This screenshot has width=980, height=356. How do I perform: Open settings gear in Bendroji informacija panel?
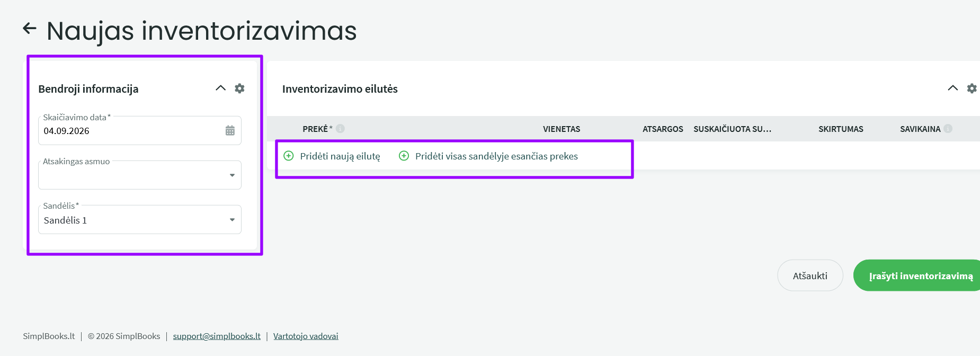coord(239,88)
